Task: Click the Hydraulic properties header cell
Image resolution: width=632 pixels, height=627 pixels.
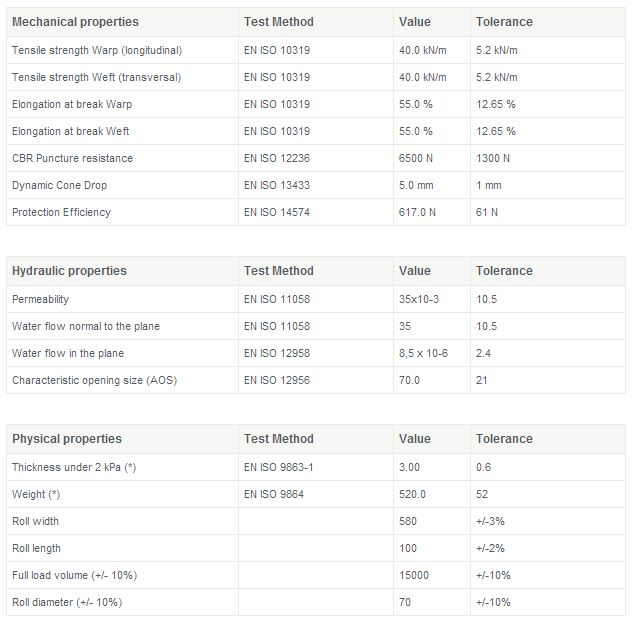Action: pyautogui.click(x=69, y=271)
